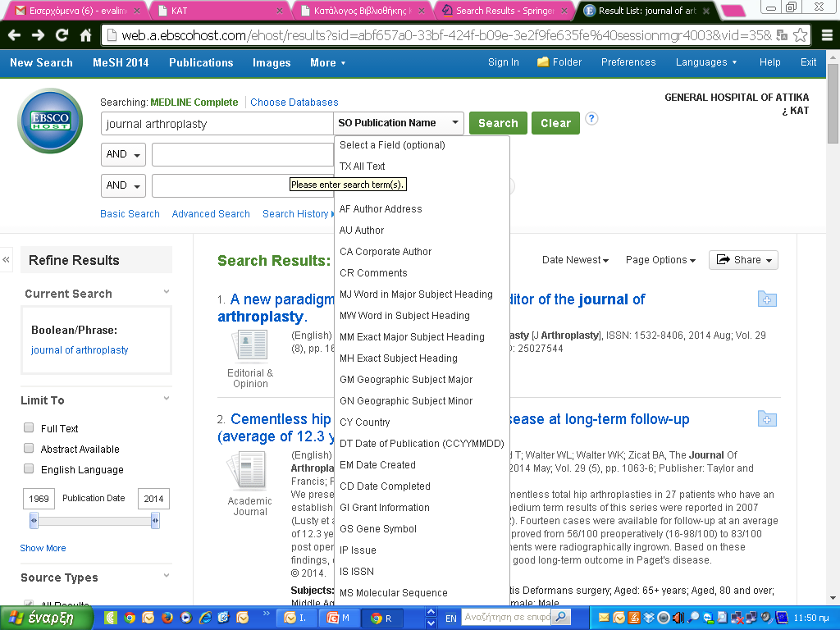Open the Dropbox icon in the system tray
This screenshot has height=630, width=840.
[x=649, y=618]
